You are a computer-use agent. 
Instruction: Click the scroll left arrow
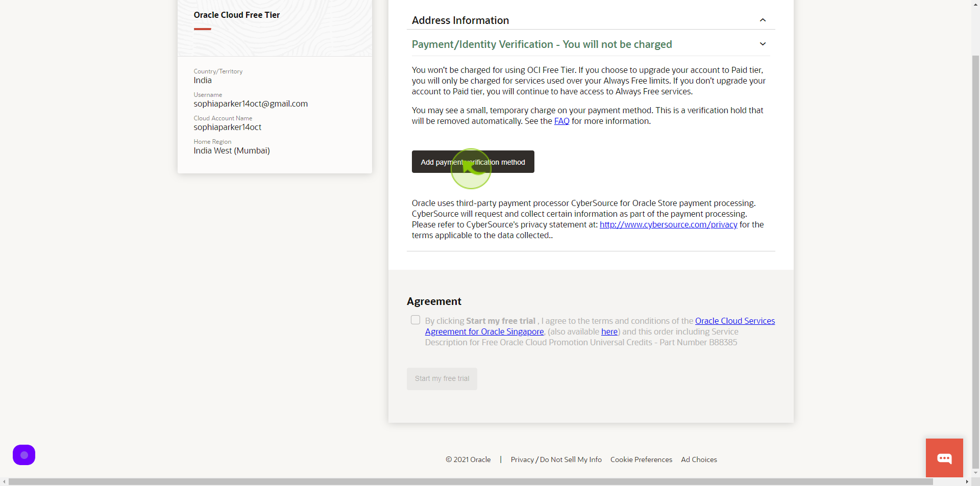pyautogui.click(x=4, y=482)
